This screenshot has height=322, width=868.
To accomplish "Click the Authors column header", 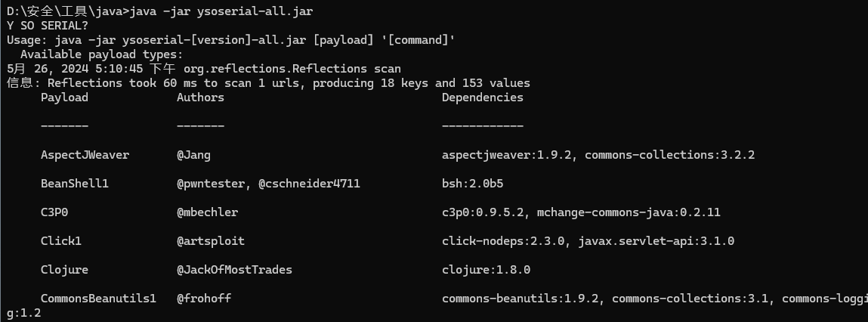I will pyautogui.click(x=200, y=98).
